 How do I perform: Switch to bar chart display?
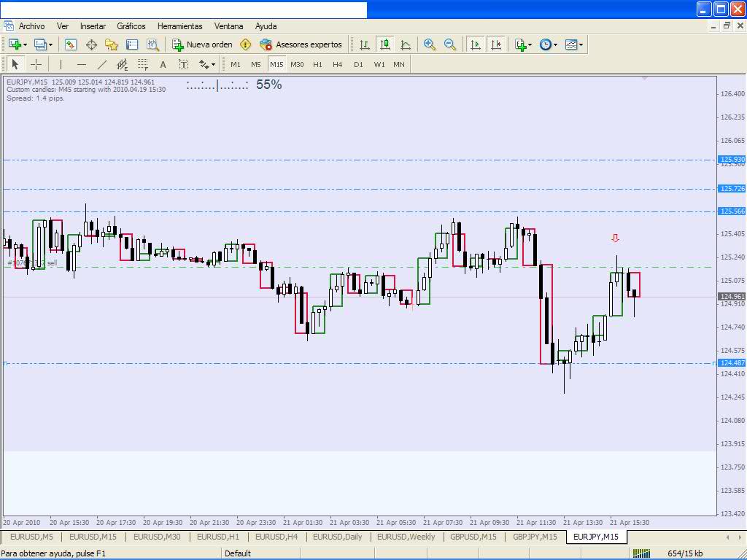click(365, 44)
